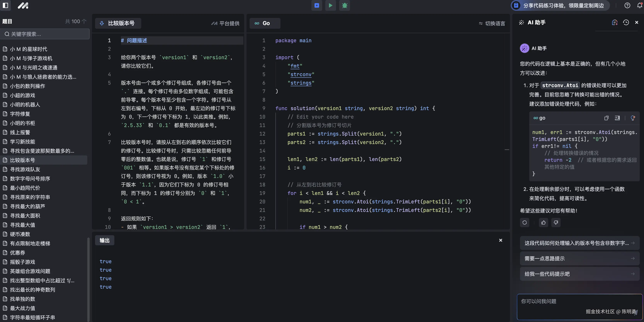Open the Go language selector
Viewport: 644px width, 322px height.
[264, 23]
